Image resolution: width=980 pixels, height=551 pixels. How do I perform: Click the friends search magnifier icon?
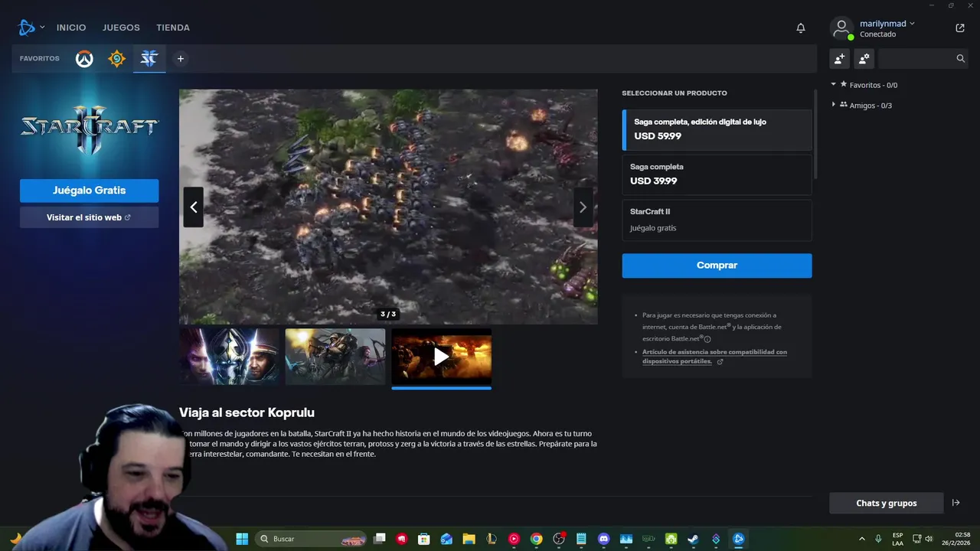coord(961,58)
